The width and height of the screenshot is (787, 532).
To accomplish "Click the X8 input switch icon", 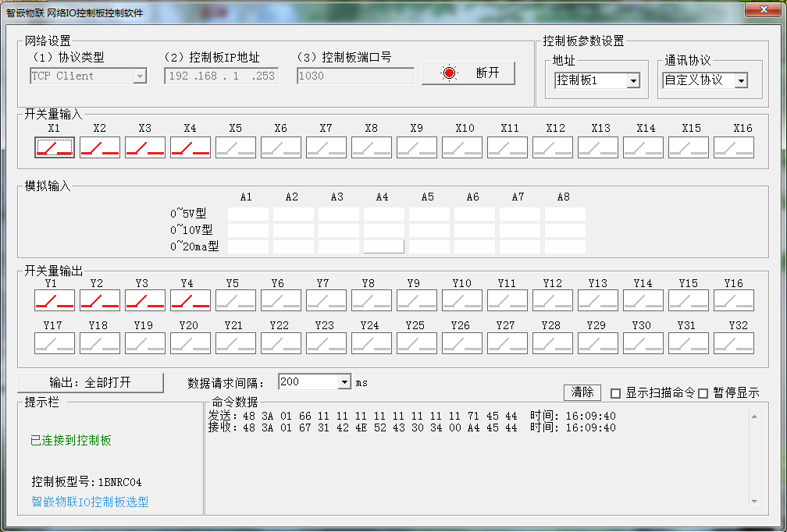I will click(372, 147).
